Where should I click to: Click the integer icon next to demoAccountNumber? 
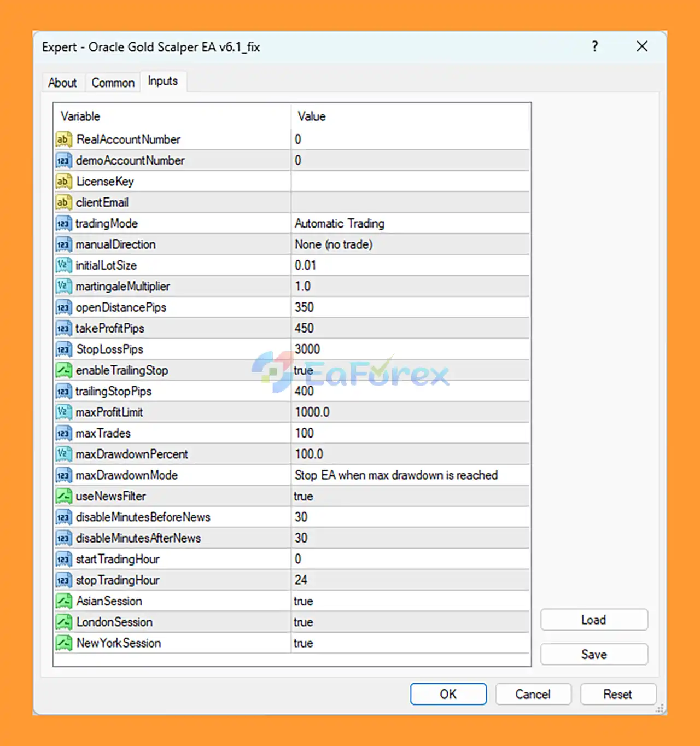tap(63, 160)
